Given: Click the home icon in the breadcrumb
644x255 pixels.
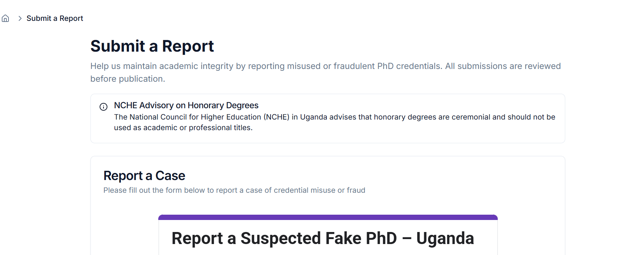Looking at the screenshot, I should click(5, 18).
